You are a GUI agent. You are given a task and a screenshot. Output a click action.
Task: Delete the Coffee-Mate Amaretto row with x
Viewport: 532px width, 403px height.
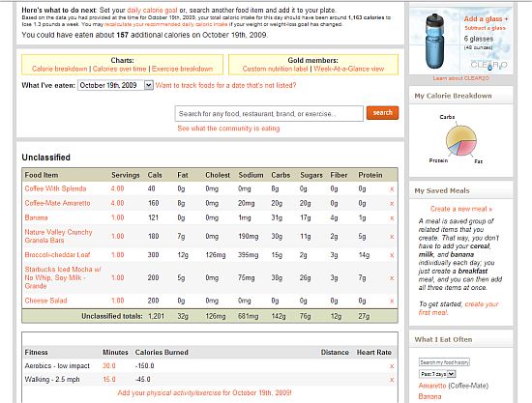(392, 204)
